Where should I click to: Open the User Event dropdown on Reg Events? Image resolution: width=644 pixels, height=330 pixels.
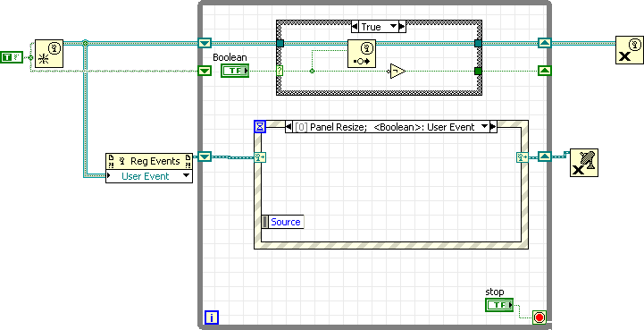(187, 176)
